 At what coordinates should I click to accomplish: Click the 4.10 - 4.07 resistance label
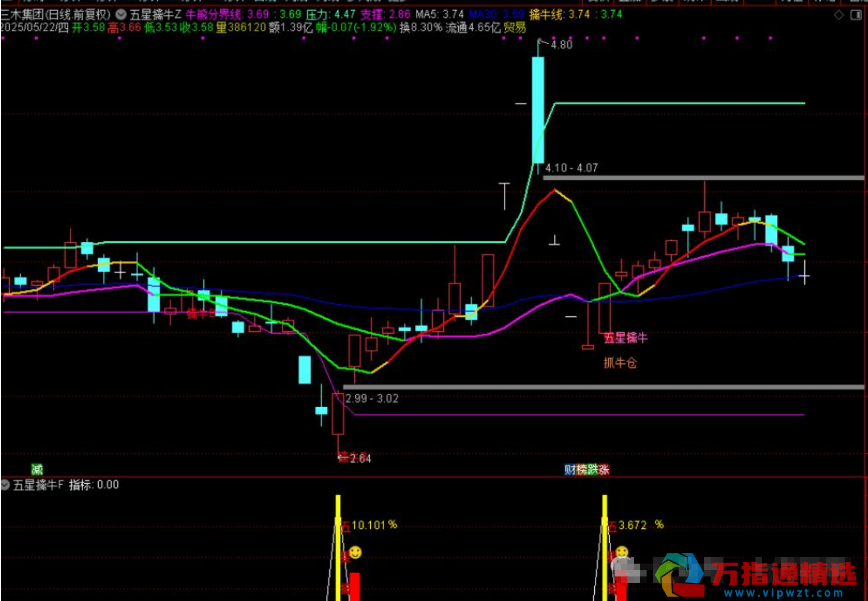571,168
